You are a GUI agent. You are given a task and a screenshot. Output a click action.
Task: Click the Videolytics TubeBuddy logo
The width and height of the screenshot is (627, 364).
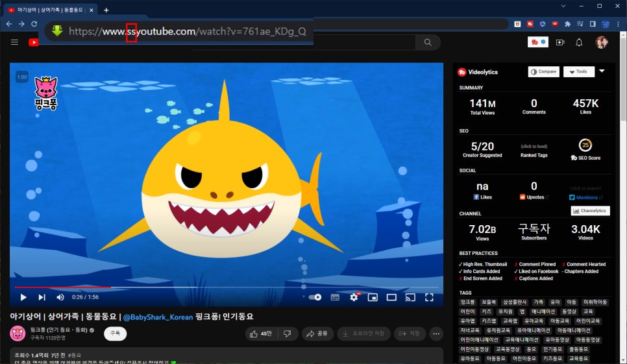click(x=462, y=72)
